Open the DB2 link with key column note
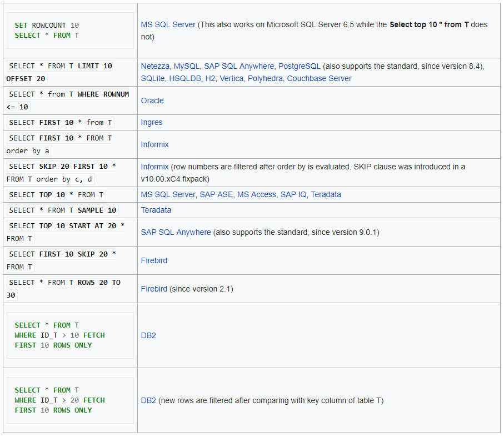504x437 pixels. click(x=148, y=400)
